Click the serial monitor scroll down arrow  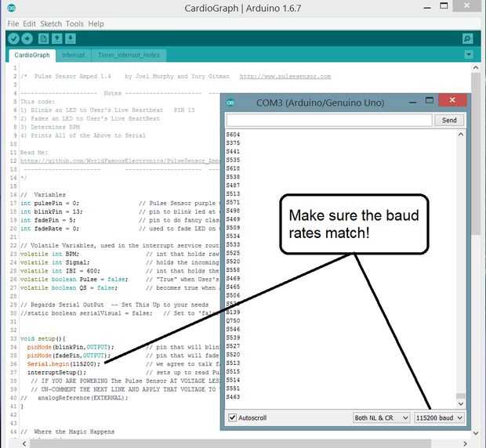pyautogui.click(x=461, y=403)
